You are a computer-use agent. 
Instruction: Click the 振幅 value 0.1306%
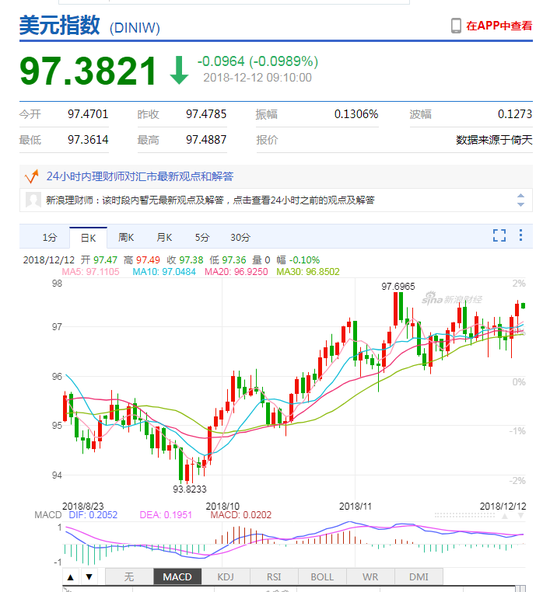click(x=356, y=114)
